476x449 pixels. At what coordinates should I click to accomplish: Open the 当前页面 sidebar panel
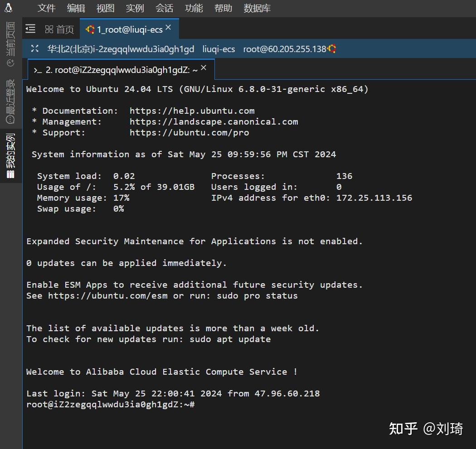coord(10,44)
